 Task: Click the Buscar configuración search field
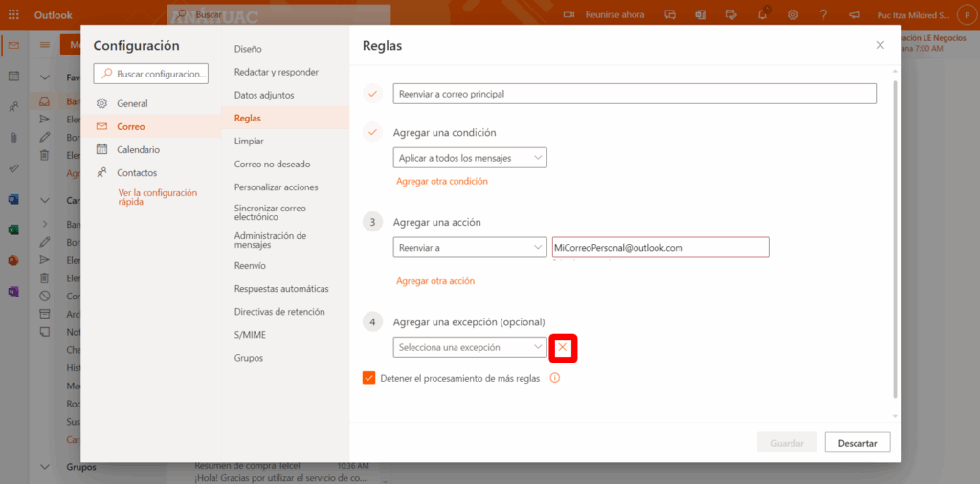tap(153, 74)
